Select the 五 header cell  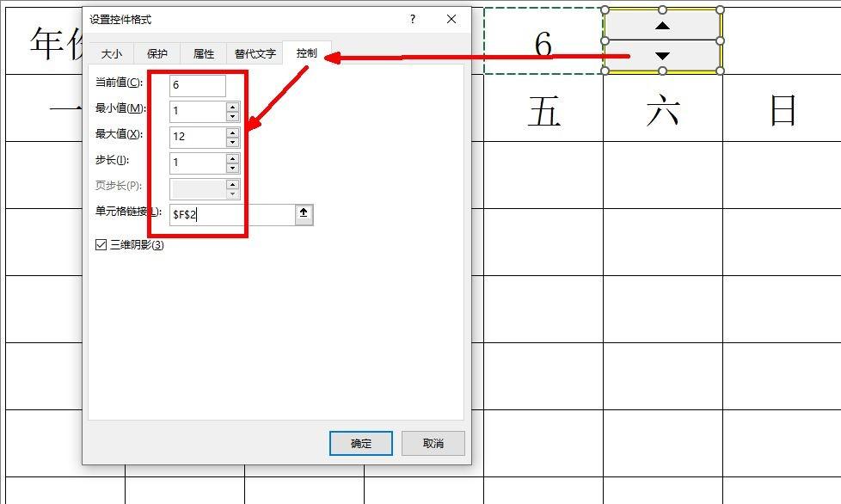tap(543, 108)
